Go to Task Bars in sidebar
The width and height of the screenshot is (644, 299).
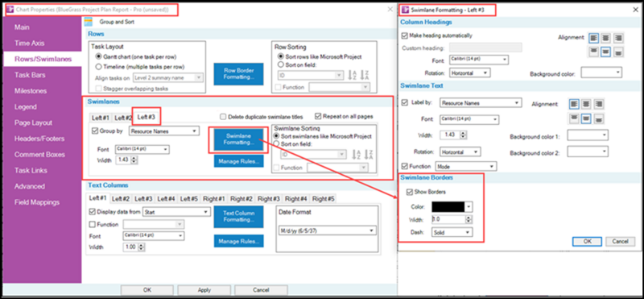pyautogui.click(x=30, y=75)
